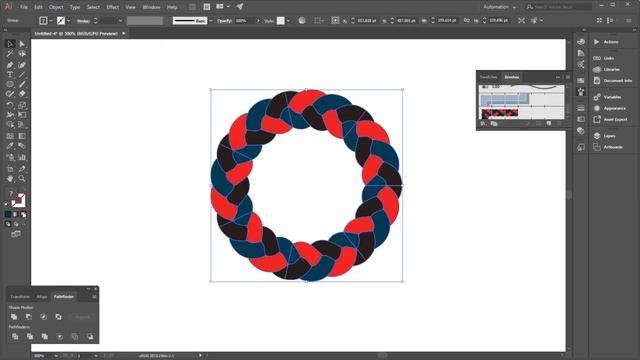Image resolution: width=640 pixels, height=360 pixels.
Task: Select the Free Transform tool
Action: [22, 115]
